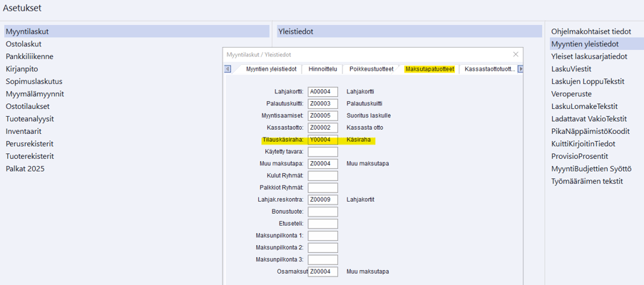Close the Myyntilaskut / Yleistiedot dialog

pyautogui.click(x=516, y=54)
